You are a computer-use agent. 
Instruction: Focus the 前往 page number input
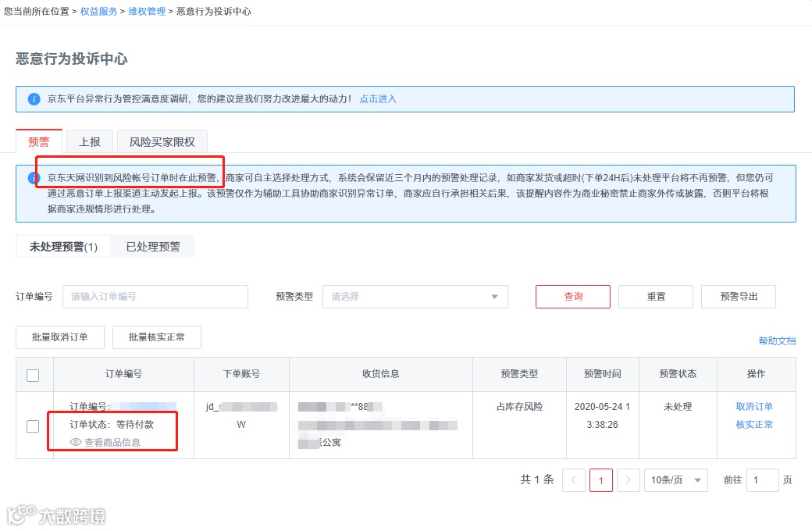pos(763,480)
